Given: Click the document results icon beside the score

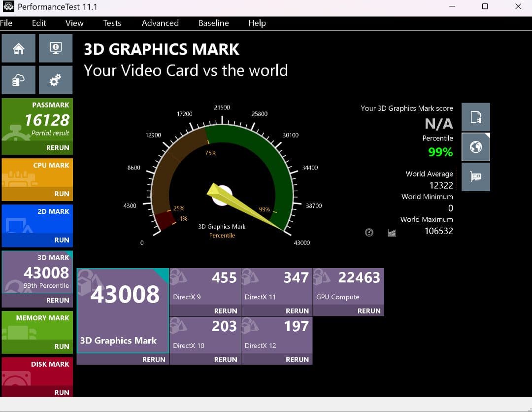Looking at the screenshot, I should [475, 117].
